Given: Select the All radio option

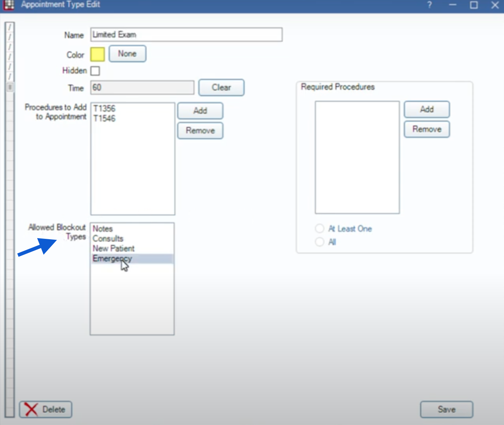Looking at the screenshot, I should coord(320,242).
